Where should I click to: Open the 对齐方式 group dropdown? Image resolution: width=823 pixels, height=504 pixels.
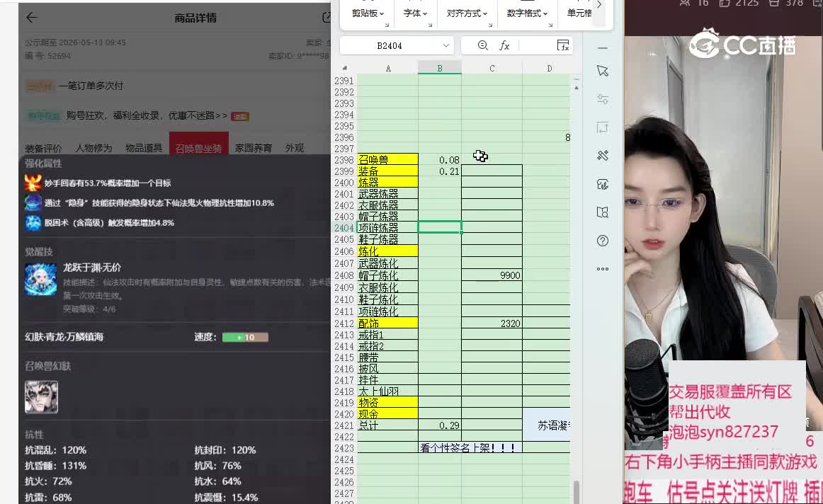(x=467, y=13)
